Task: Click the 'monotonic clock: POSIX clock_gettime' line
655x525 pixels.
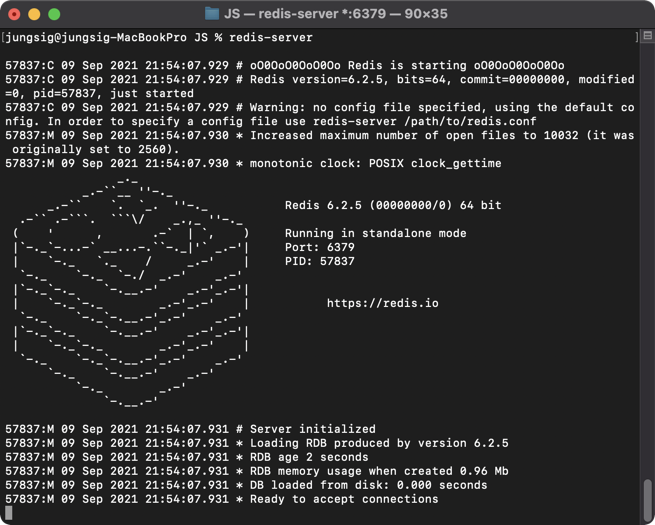Action: 253,163
